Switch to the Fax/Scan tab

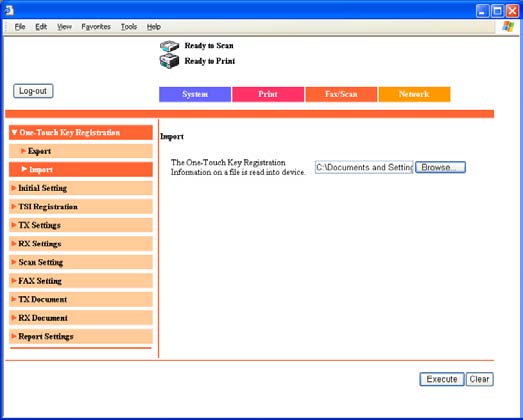click(x=341, y=94)
